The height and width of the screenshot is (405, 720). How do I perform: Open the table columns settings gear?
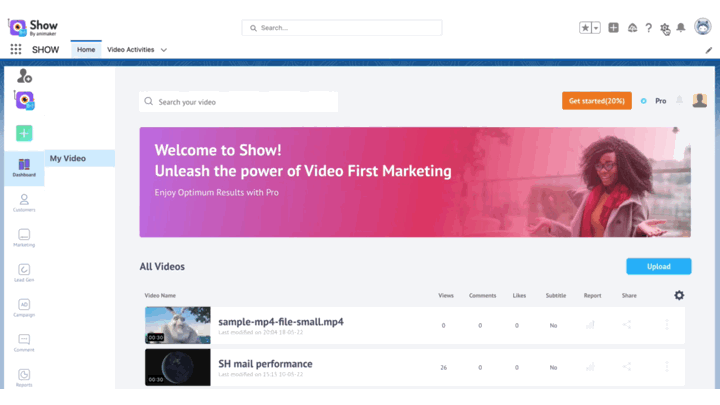pos(679,295)
